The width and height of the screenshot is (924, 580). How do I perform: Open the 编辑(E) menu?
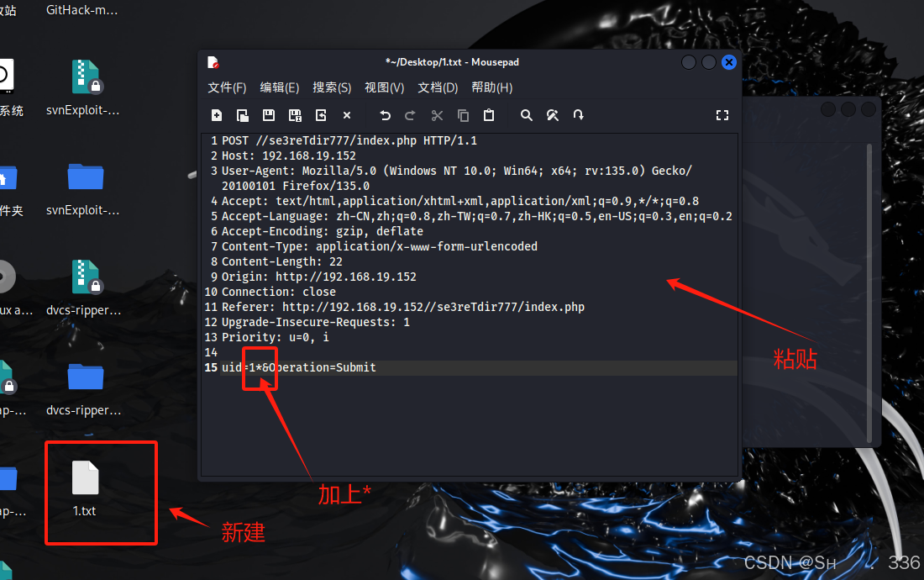click(280, 87)
